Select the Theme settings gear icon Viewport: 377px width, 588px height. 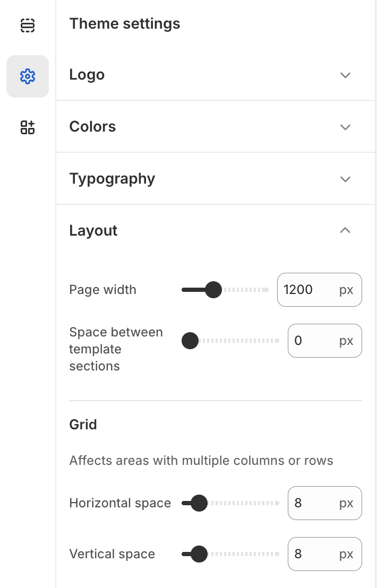click(28, 76)
